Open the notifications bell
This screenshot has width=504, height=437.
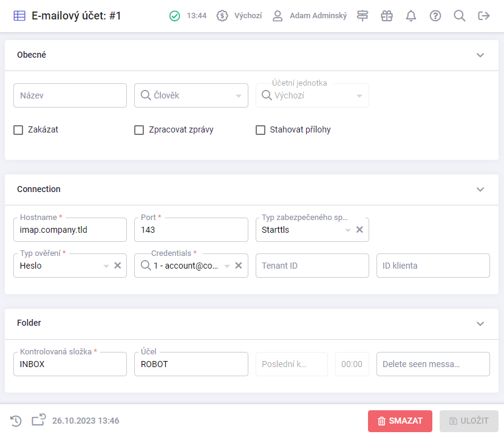point(411,16)
